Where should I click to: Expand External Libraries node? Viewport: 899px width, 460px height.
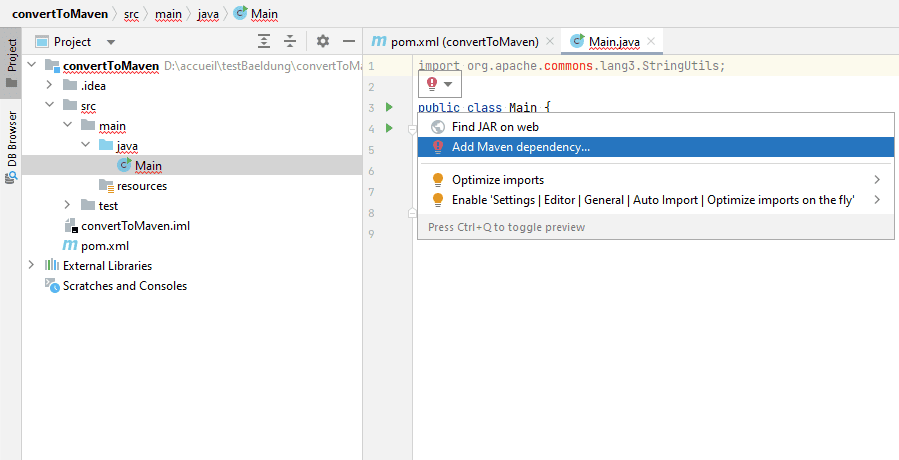32,266
